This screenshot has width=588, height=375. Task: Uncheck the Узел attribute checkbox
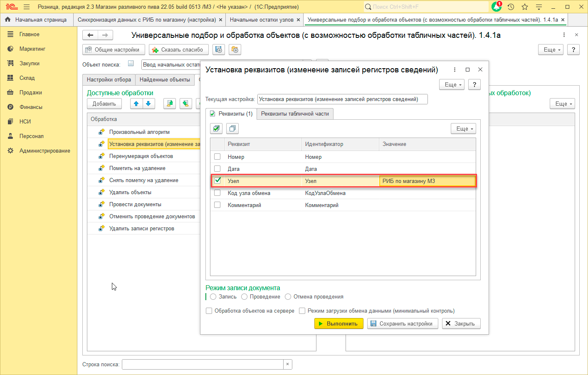tap(217, 180)
